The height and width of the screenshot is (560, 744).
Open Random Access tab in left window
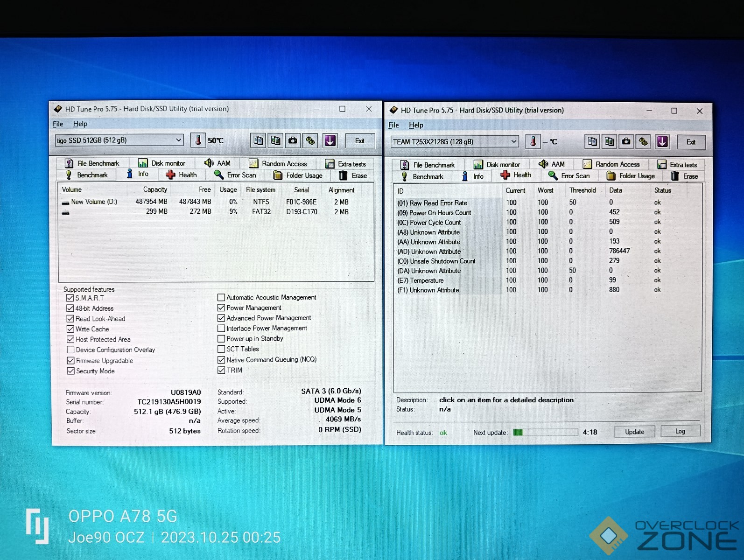tap(278, 164)
